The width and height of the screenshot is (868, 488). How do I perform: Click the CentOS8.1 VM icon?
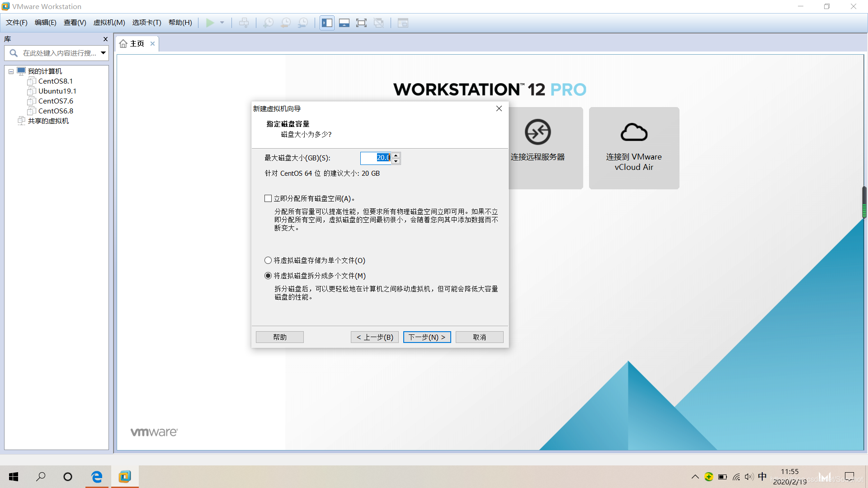[31, 81]
